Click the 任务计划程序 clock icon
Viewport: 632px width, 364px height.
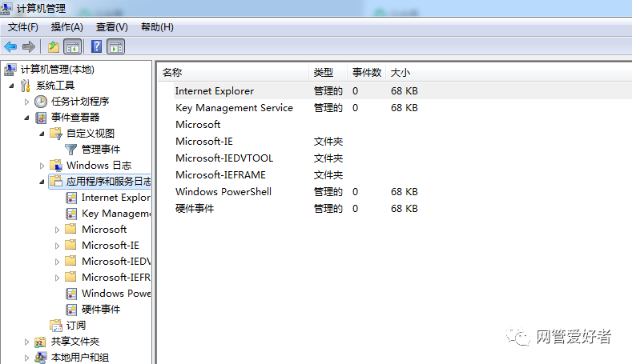pyautogui.click(x=41, y=102)
